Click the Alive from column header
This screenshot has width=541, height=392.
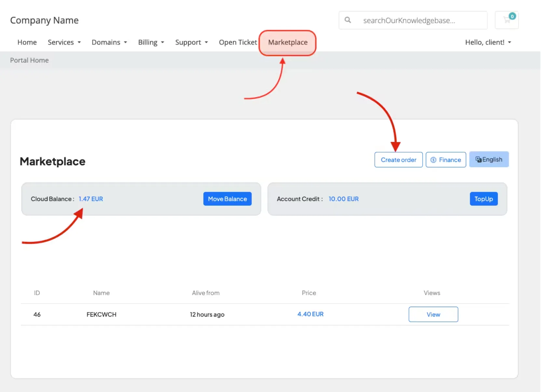tap(206, 293)
